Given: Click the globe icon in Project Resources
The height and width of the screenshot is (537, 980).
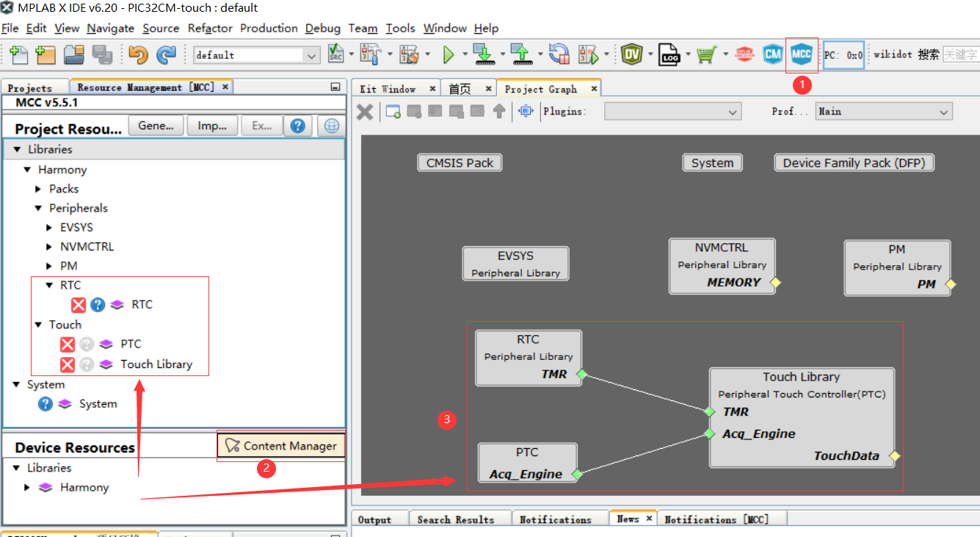Looking at the screenshot, I should coord(332,126).
